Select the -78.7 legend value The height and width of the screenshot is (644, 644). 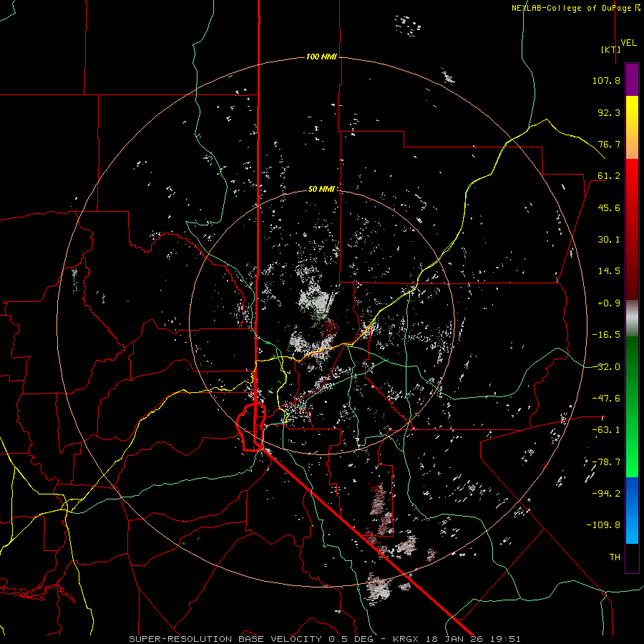tap(606, 462)
